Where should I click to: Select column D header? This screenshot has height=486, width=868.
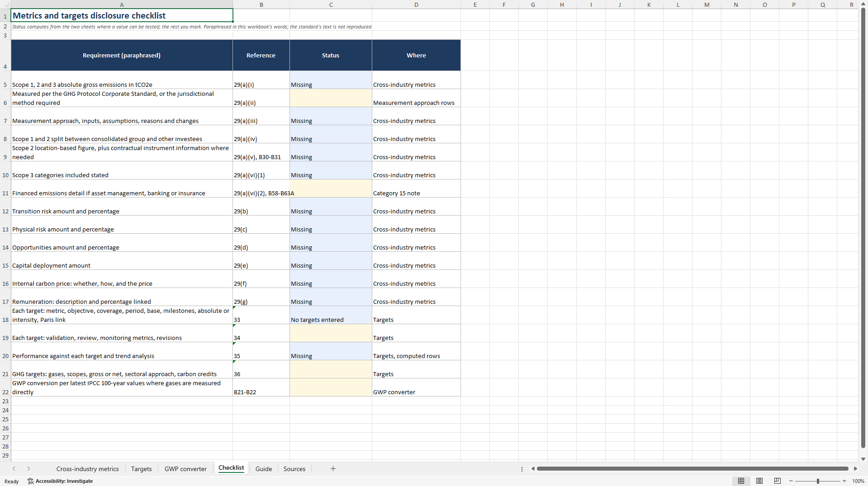click(x=416, y=5)
